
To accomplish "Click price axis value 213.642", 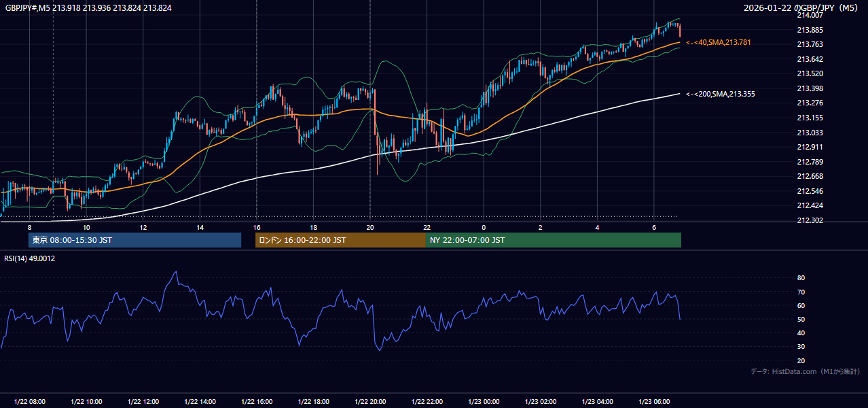I will [x=810, y=59].
